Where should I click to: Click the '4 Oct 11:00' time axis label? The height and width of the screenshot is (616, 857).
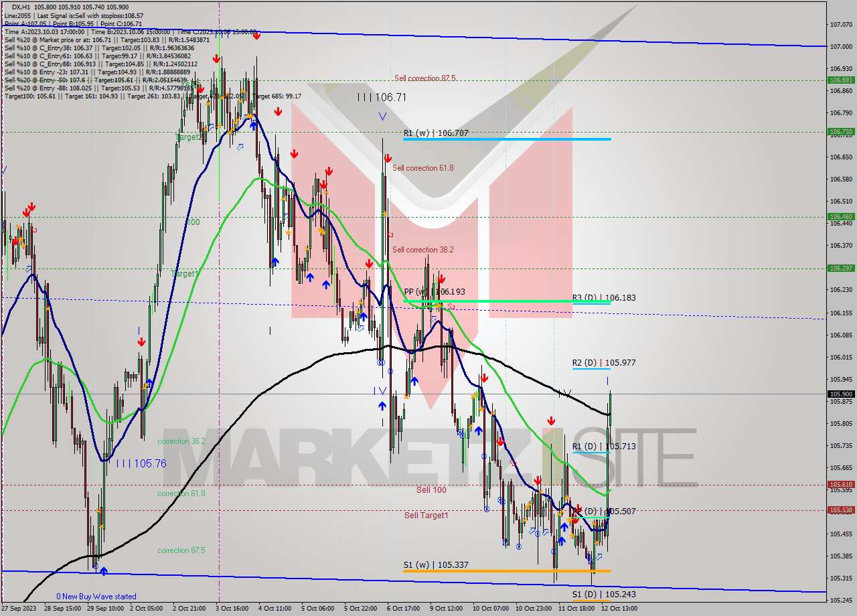pyautogui.click(x=276, y=609)
